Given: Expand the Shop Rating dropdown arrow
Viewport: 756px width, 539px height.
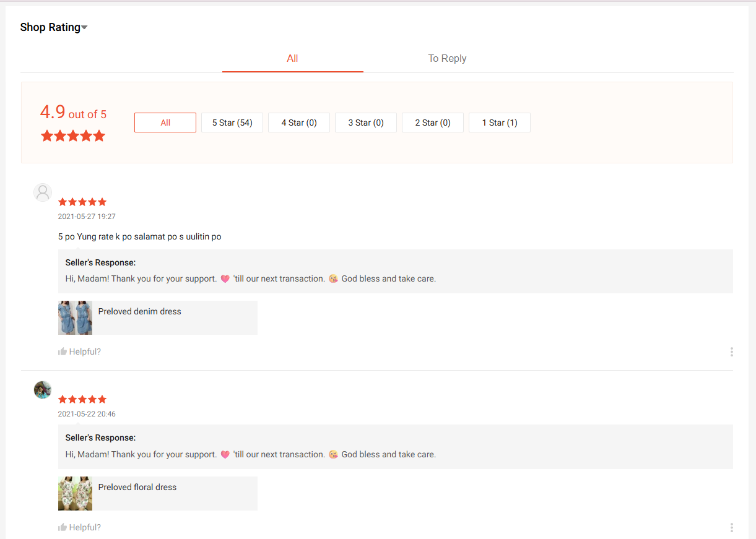Looking at the screenshot, I should pos(84,28).
